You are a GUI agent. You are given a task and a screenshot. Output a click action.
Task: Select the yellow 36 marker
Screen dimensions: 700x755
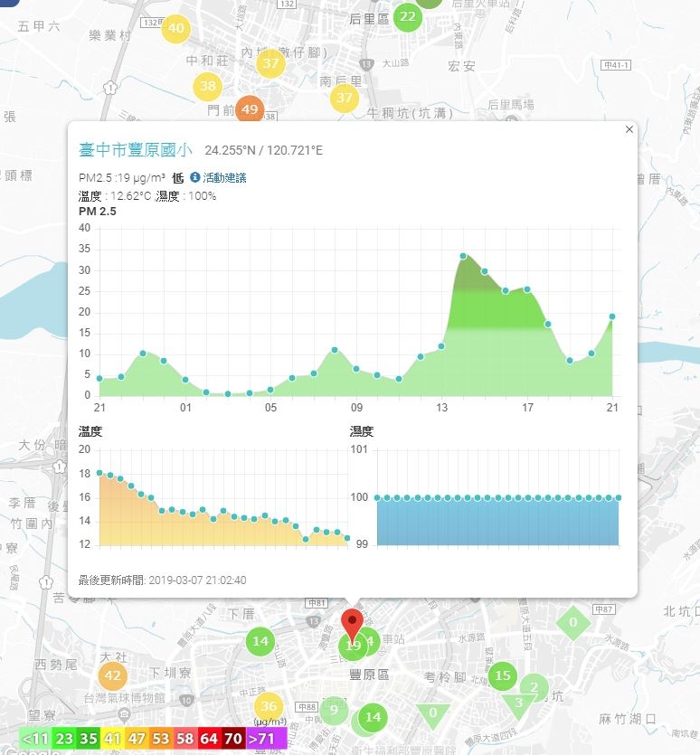[x=269, y=706]
